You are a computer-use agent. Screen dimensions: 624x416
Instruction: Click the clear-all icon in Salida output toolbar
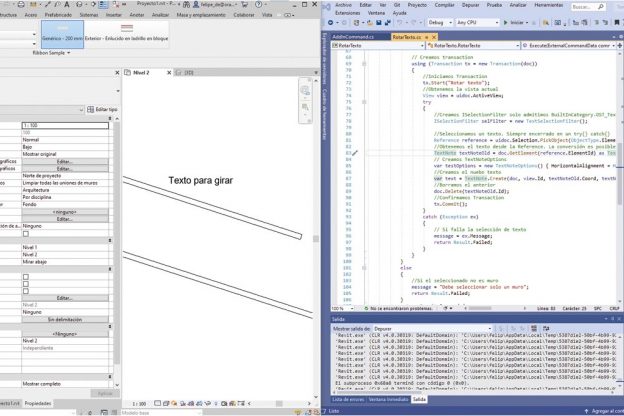[x=534, y=328]
